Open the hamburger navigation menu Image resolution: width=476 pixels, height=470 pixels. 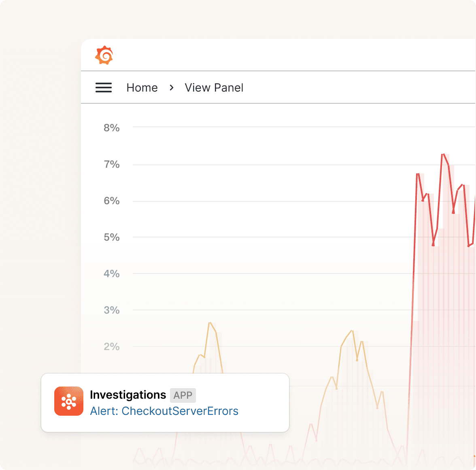coord(104,88)
